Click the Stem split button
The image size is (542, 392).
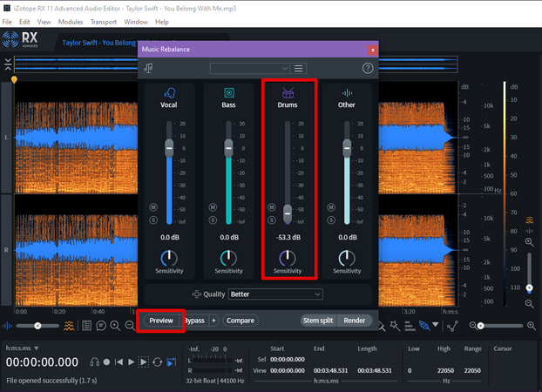318,321
